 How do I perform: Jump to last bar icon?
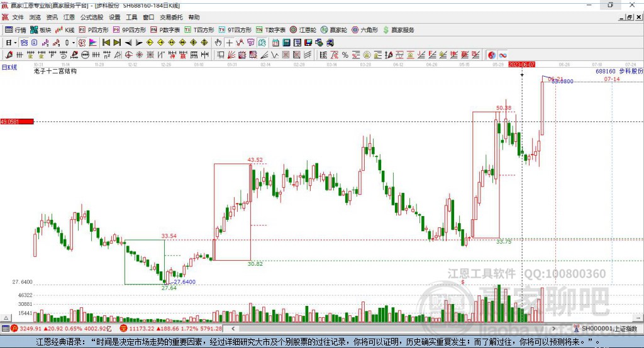[x=117, y=43]
